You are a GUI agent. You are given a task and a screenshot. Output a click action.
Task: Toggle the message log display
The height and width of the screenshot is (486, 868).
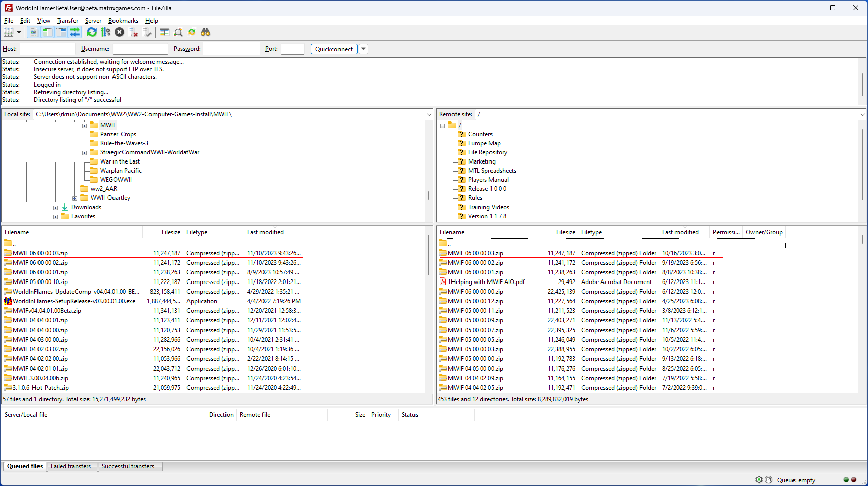coord(33,32)
